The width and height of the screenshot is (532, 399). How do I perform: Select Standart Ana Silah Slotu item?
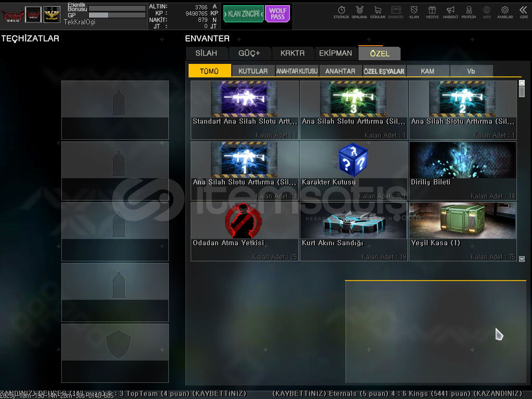245,110
